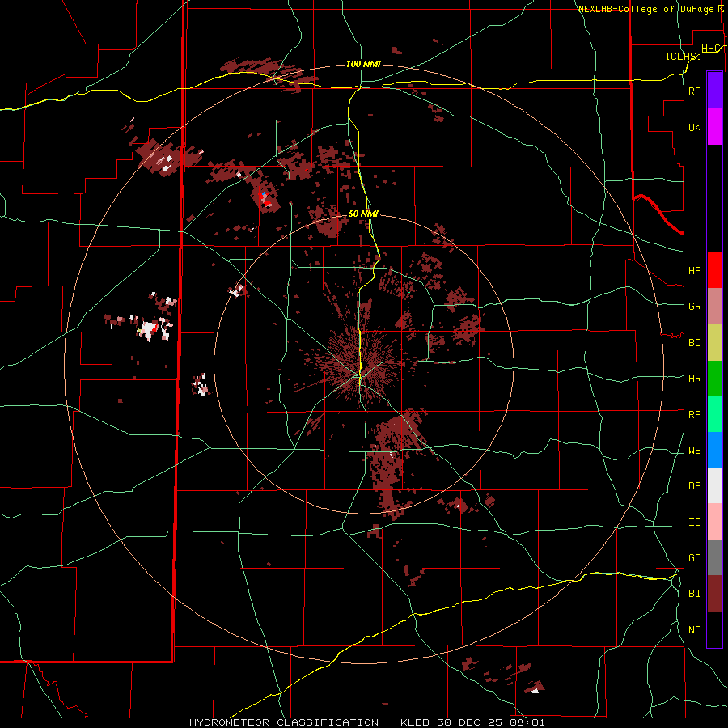Click the [CLAS] label
The image size is (728, 728).
click(684, 56)
